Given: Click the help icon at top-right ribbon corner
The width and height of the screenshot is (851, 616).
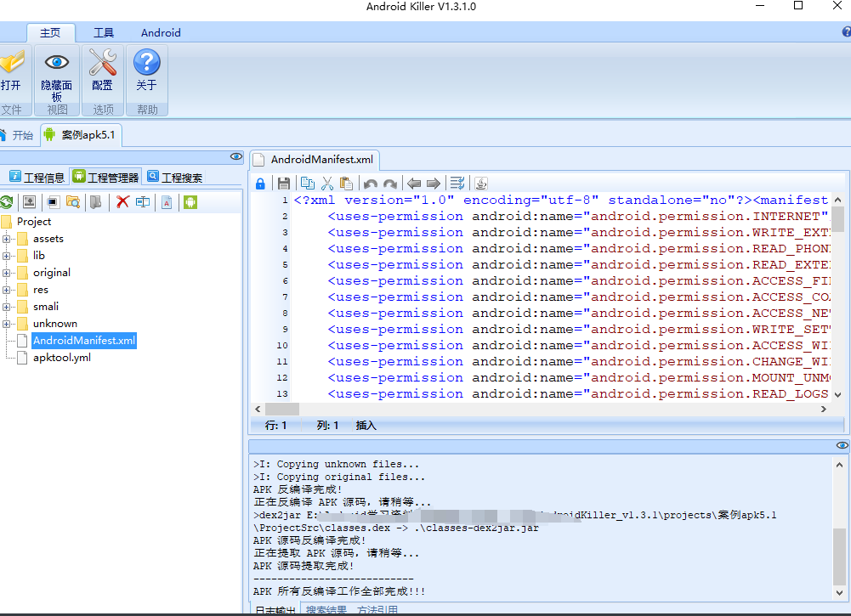Looking at the screenshot, I should tap(846, 32).
